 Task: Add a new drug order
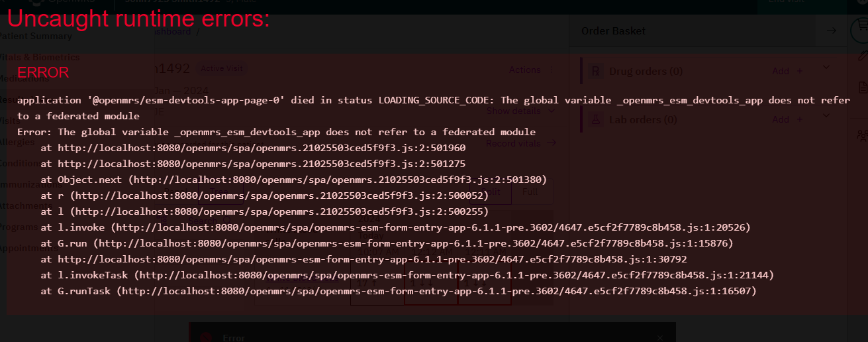click(x=787, y=71)
